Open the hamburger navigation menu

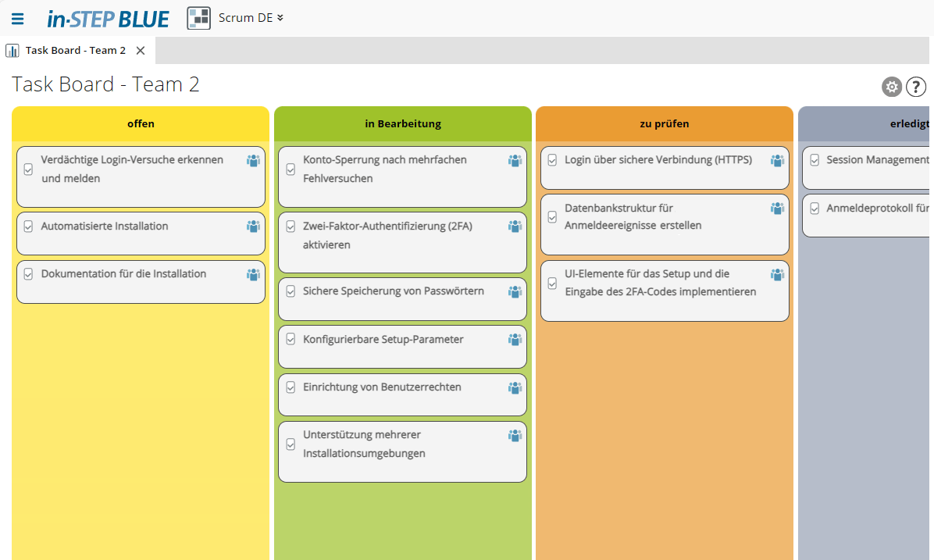tap(17, 18)
